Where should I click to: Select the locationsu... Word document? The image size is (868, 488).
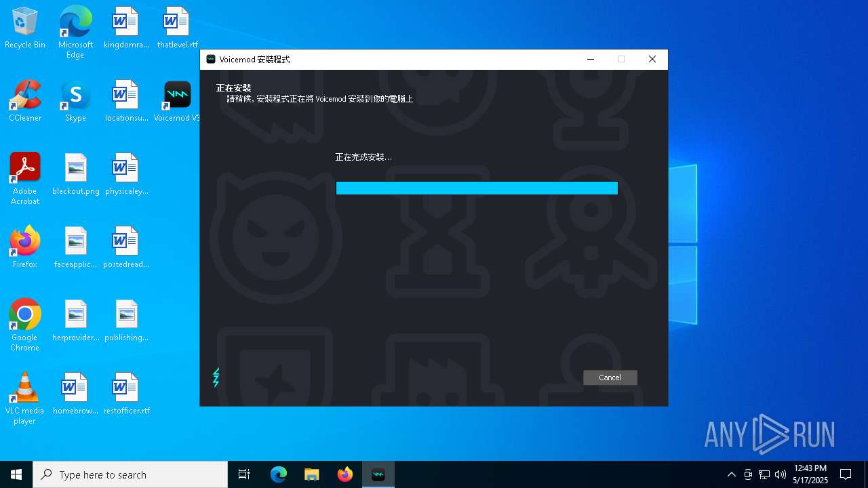pyautogui.click(x=126, y=102)
